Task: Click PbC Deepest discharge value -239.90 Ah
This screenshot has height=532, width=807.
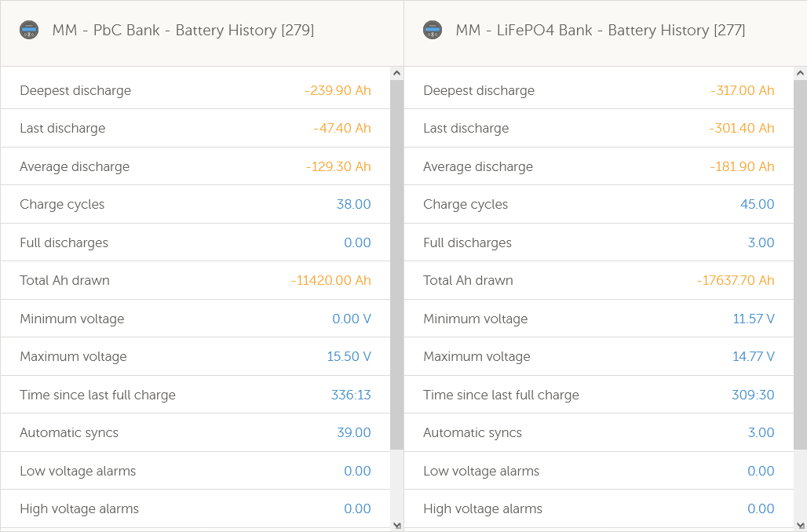Action: click(338, 90)
